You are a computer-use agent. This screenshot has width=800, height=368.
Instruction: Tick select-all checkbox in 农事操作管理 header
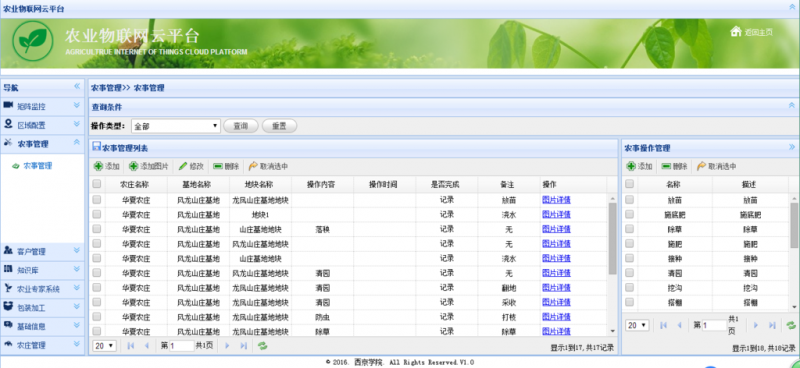point(630,184)
